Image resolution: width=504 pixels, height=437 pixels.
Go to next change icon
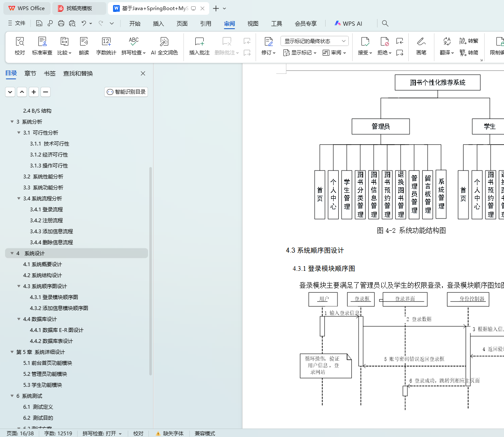pyautogui.click(x=399, y=52)
